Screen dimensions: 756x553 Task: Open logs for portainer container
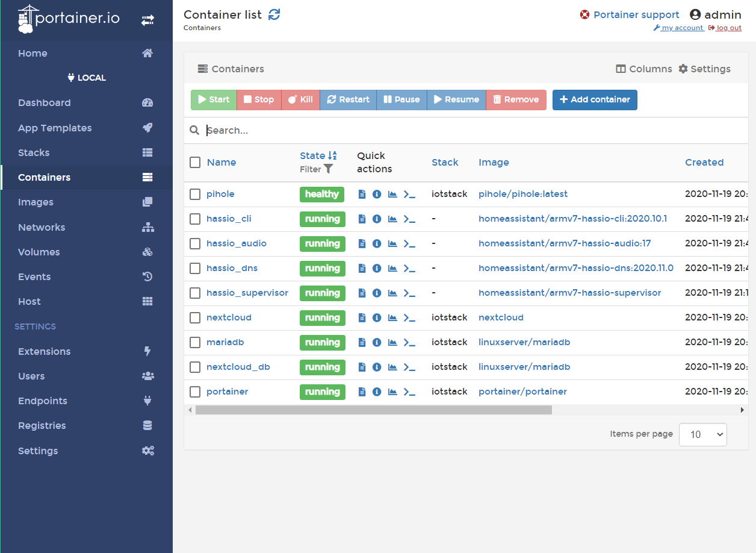coord(362,392)
